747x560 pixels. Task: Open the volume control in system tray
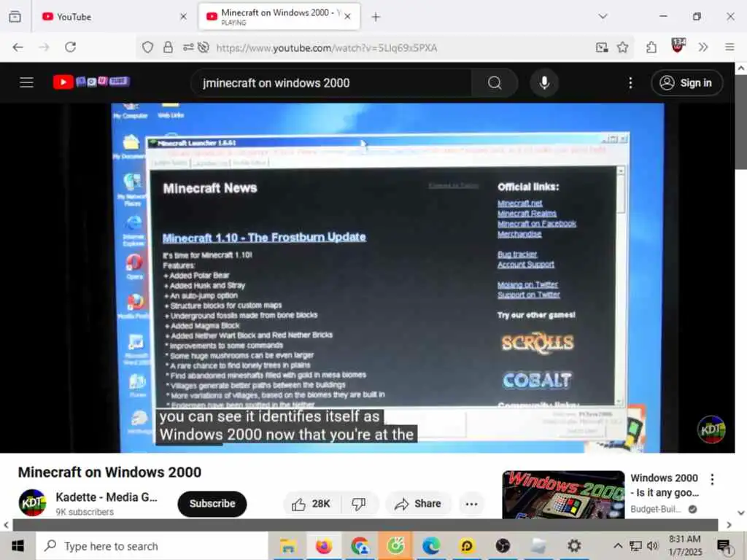(x=653, y=545)
